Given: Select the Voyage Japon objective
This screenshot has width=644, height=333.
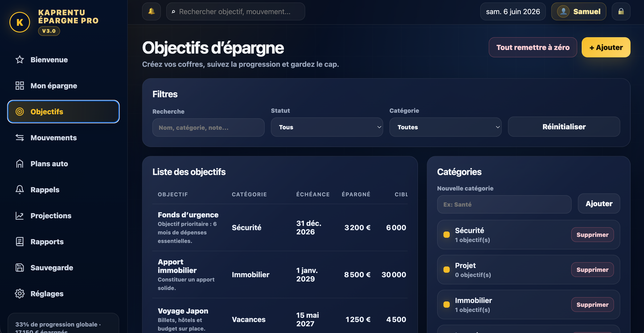Looking at the screenshot, I should pos(183,311).
